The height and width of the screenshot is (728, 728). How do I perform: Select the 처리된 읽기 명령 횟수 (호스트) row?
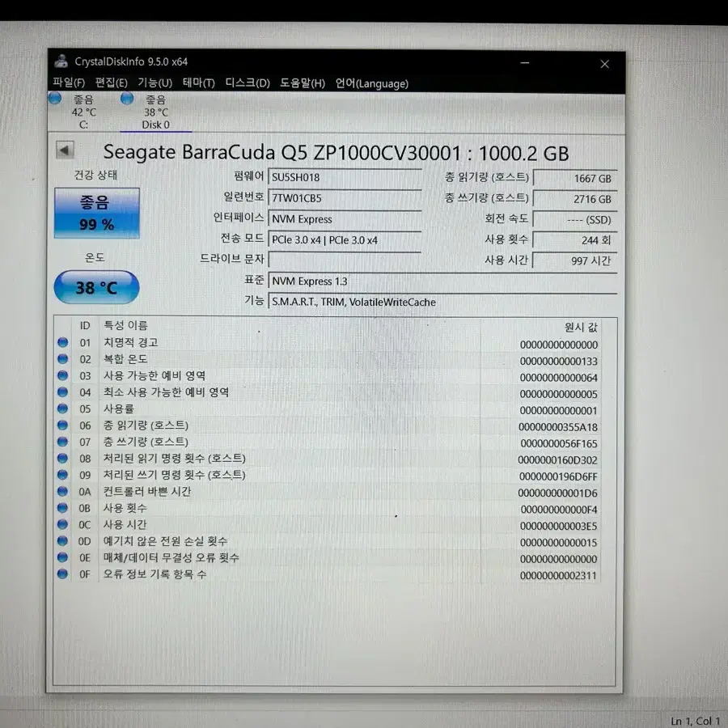point(328,459)
